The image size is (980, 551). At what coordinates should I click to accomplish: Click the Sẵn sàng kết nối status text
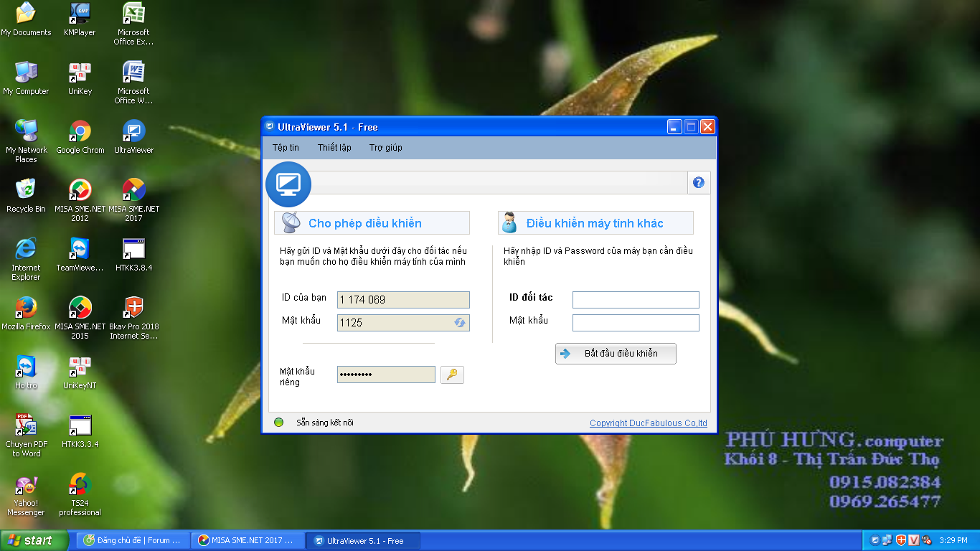(325, 423)
